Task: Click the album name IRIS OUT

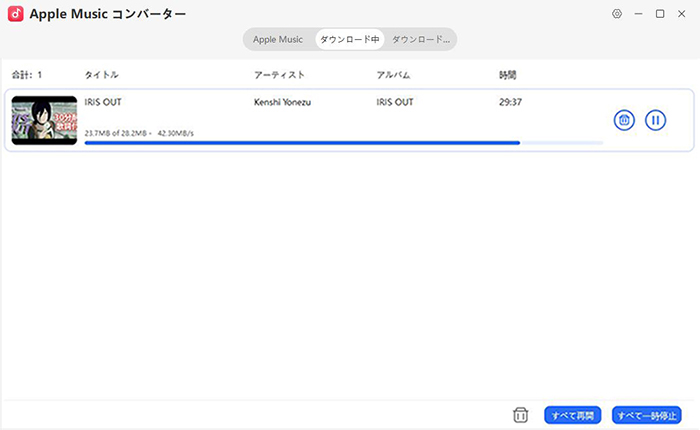Action: point(395,102)
